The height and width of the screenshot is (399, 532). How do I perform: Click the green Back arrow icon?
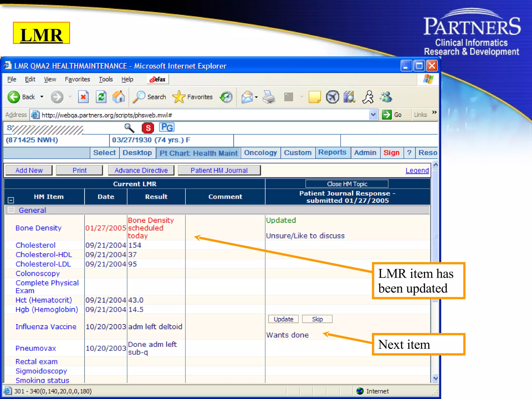click(14, 97)
